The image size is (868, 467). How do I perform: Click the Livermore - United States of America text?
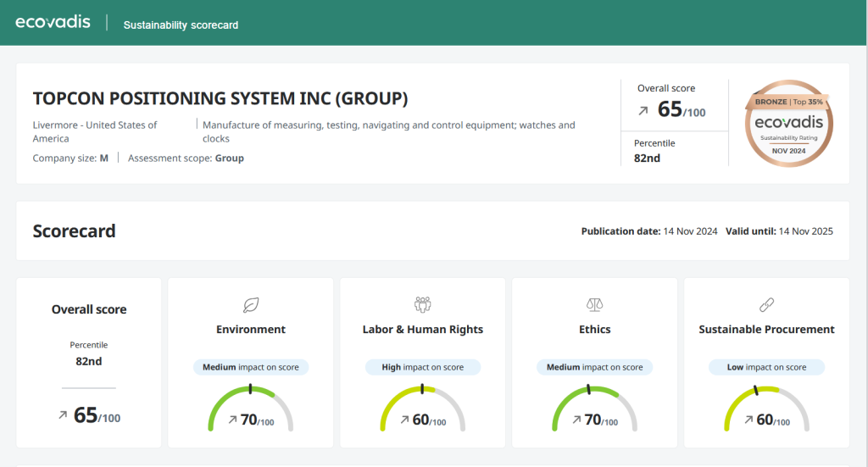click(95, 131)
